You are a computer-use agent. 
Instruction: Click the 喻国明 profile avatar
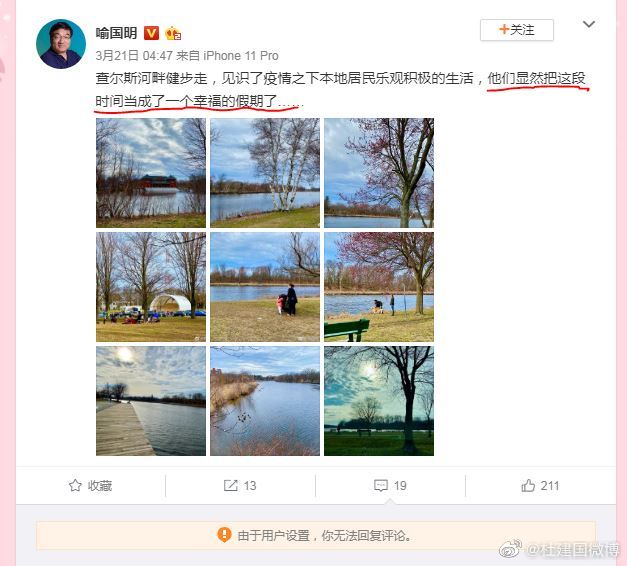pos(61,44)
